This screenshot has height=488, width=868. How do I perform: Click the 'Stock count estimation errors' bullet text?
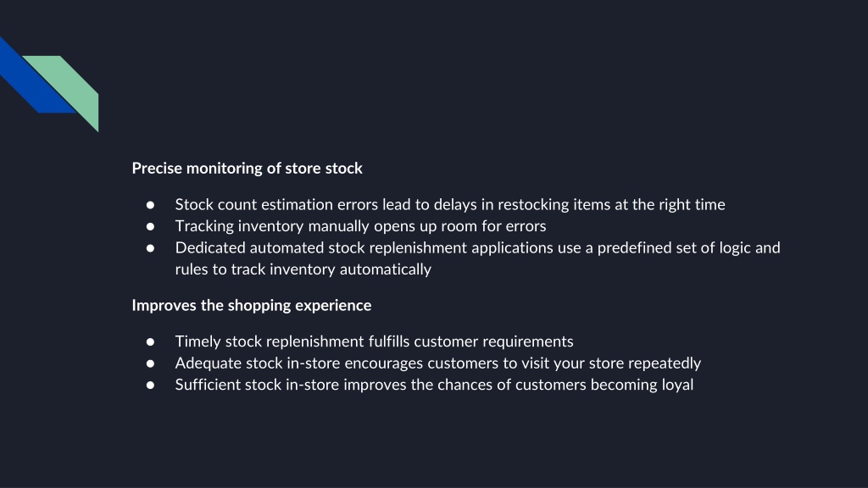[x=450, y=205]
